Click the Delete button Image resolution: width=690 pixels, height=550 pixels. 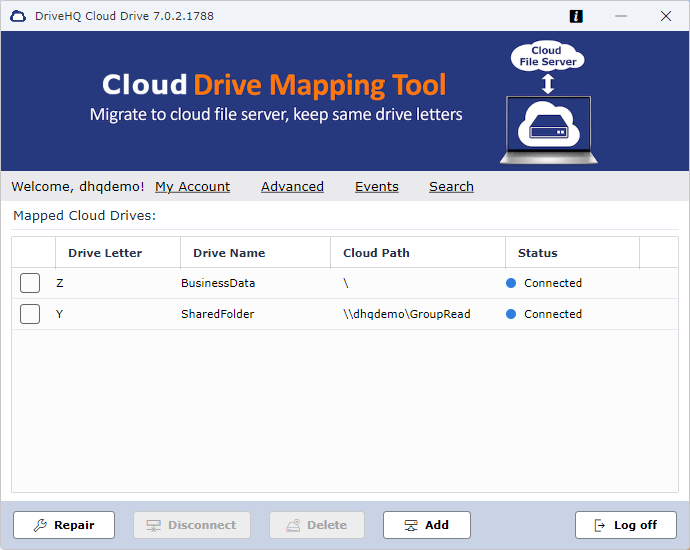point(317,525)
